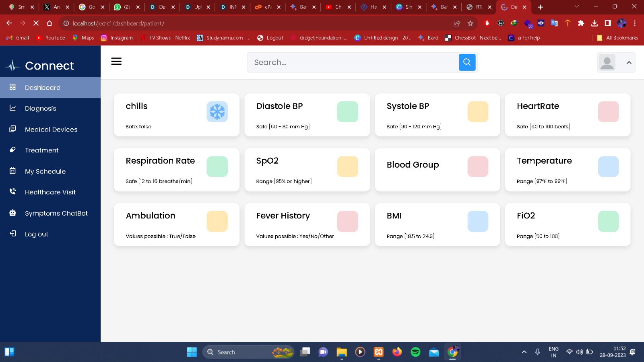Click the Diagnosis chart icon in sidebar

click(12, 108)
